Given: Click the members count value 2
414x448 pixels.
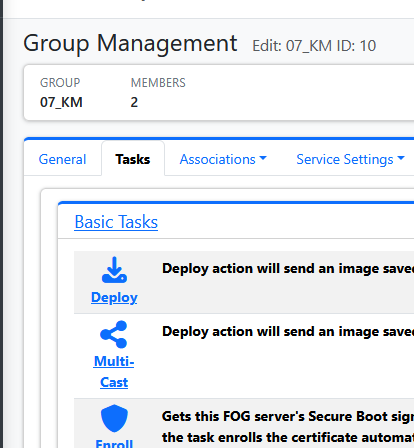Looking at the screenshot, I should click(134, 102).
